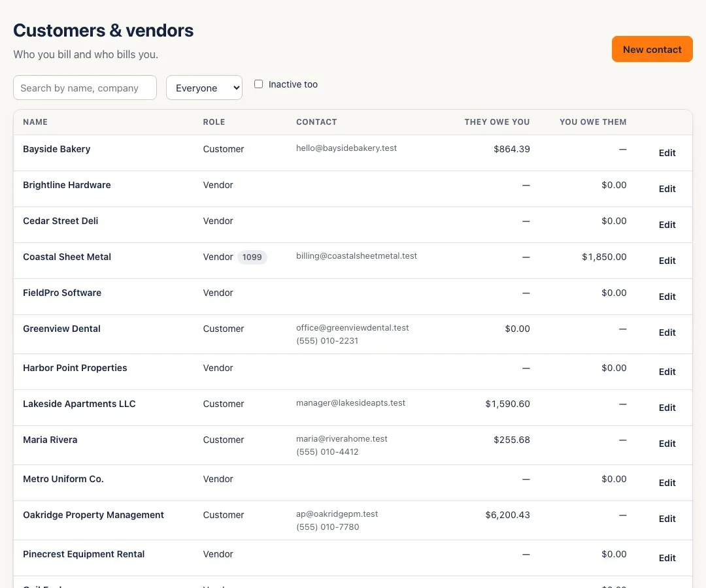The image size is (706, 588).
Task: Edit Bayside Bakery contact
Action: point(667,153)
